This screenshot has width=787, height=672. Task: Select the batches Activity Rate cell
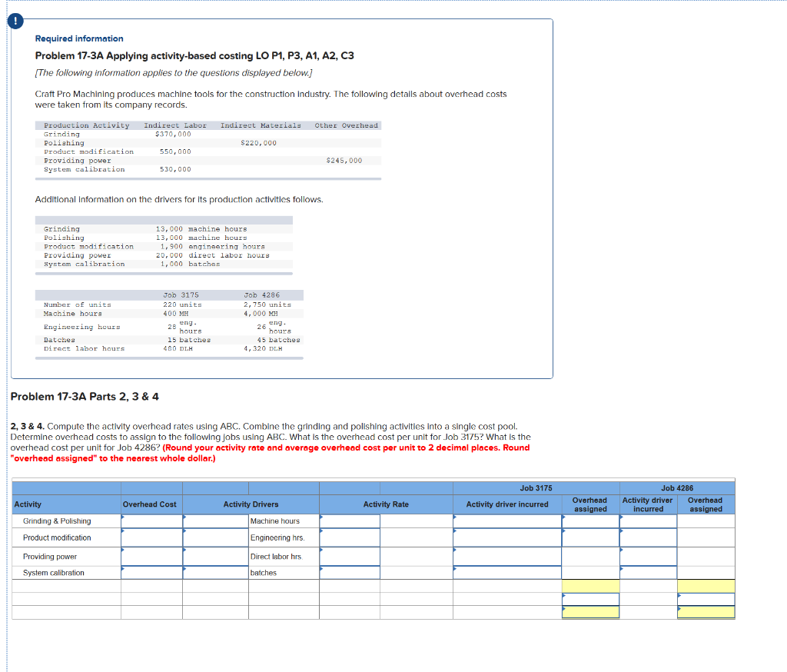pyautogui.click(x=350, y=573)
